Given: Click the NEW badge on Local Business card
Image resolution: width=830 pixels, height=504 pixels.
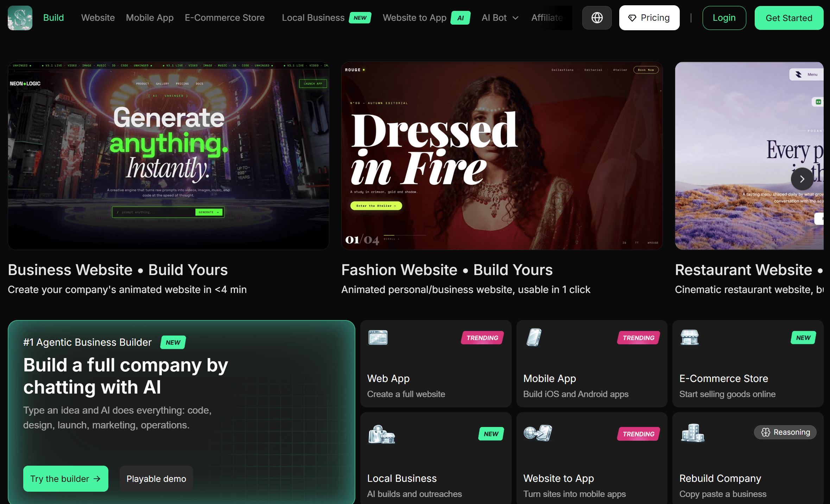Looking at the screenshot, I should (491, 434).
